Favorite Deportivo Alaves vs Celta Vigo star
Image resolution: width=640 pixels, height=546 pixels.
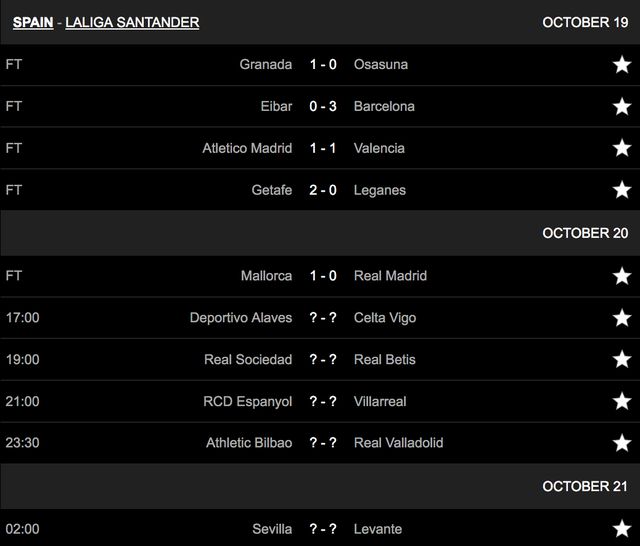(622, 318)
